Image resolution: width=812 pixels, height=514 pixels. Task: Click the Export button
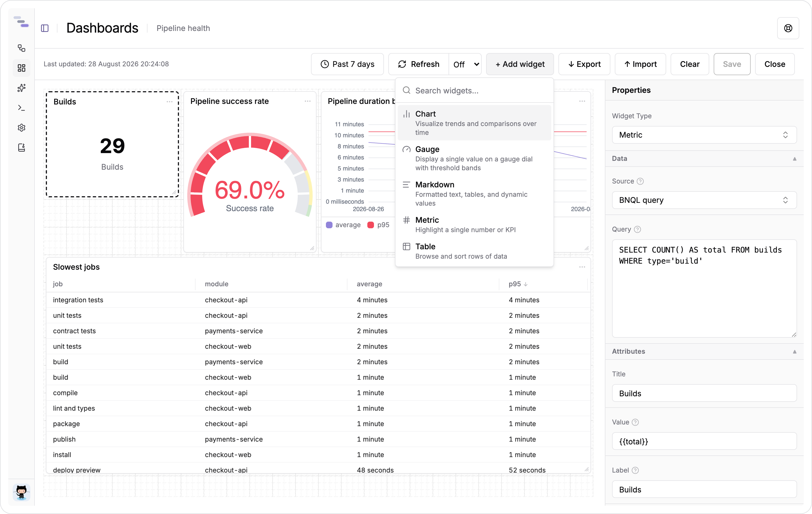(x=584, y=64)
